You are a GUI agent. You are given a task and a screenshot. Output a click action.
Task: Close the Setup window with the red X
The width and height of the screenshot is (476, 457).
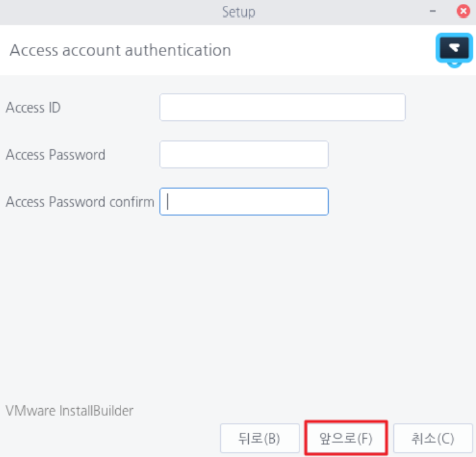[463, 12]
